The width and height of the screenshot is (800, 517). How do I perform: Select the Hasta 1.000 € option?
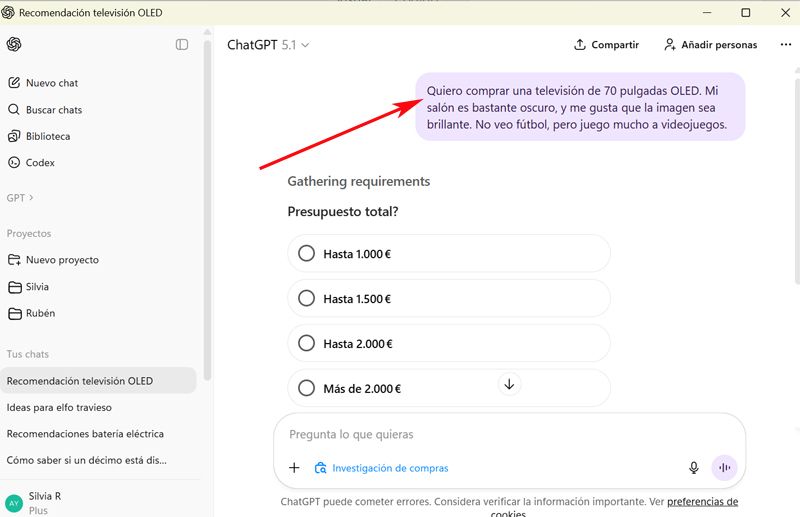449,254
